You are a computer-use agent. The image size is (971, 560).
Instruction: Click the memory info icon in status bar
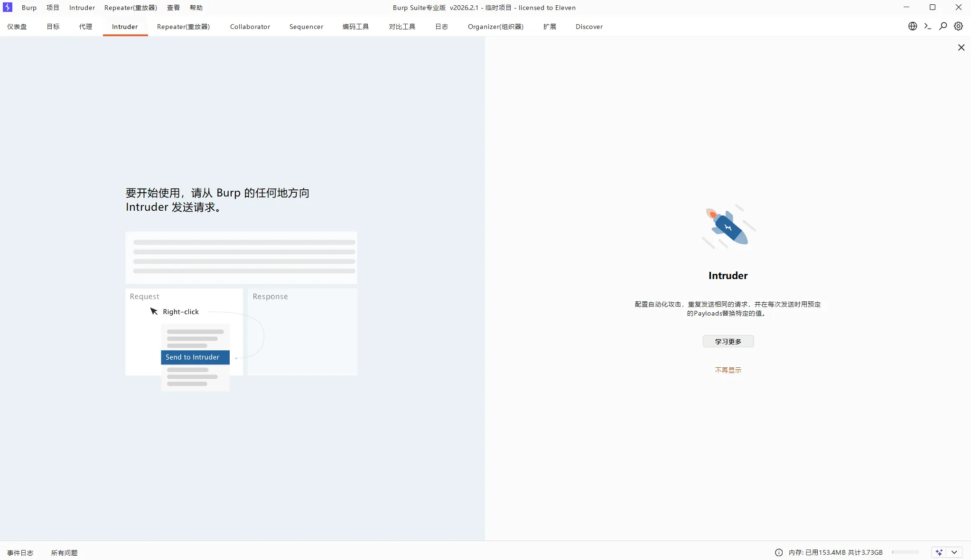point(778,552)
